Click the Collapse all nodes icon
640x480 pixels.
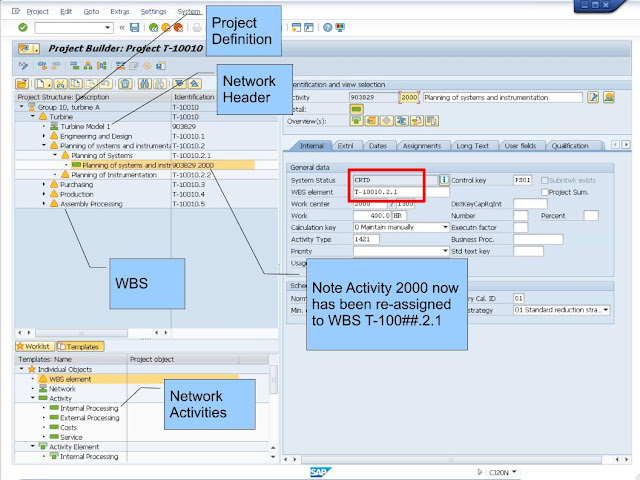[195, 84]
